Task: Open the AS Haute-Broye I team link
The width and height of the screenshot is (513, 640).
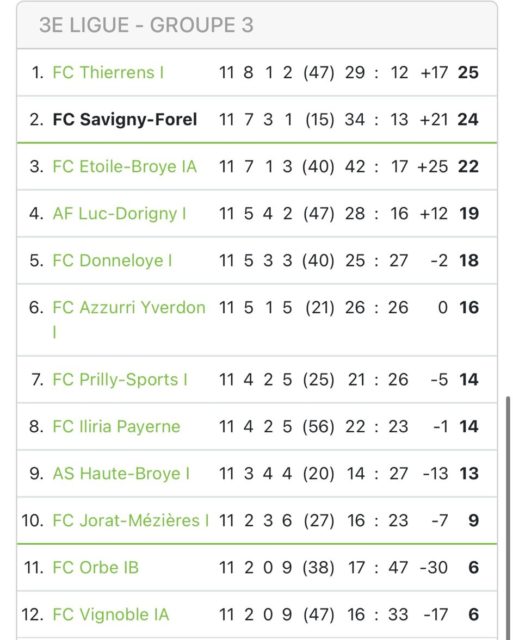Action: tap(121, 473)
